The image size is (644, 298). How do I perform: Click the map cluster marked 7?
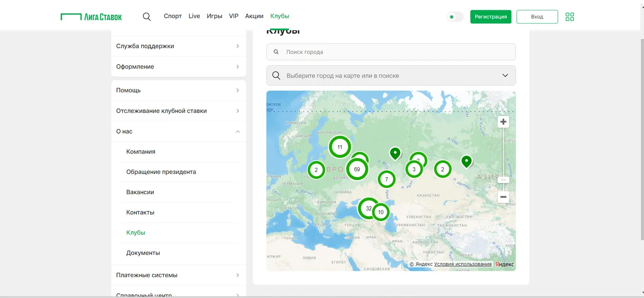click(386, 179)
